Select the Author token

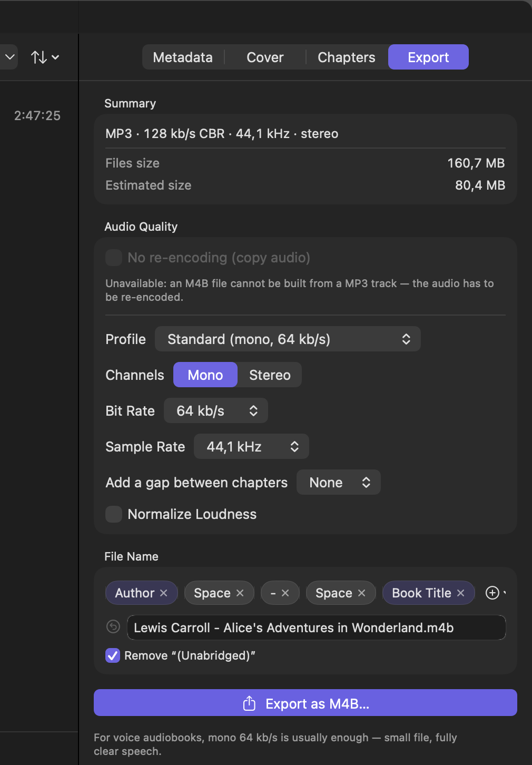click(x=135, y=593)
